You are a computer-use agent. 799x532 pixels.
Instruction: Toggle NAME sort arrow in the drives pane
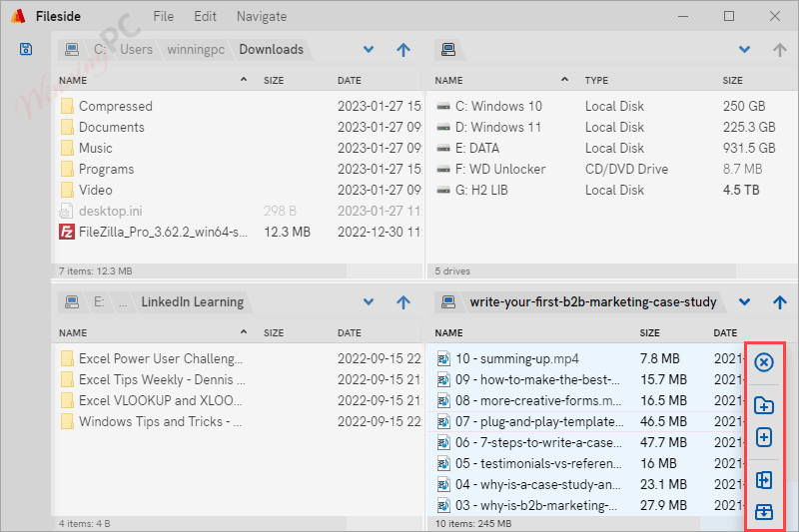click(564, 80)
